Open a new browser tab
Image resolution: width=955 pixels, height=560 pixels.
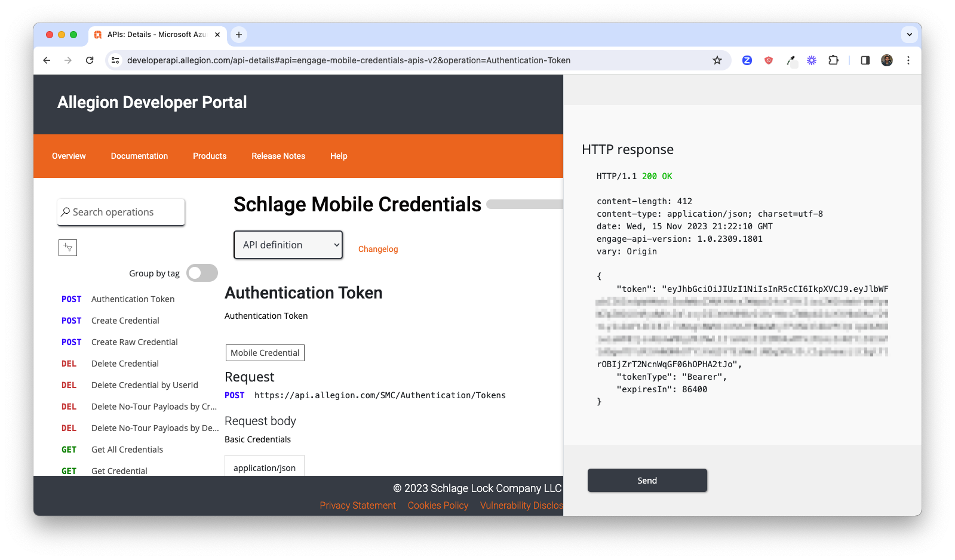[x=239, y=35]
